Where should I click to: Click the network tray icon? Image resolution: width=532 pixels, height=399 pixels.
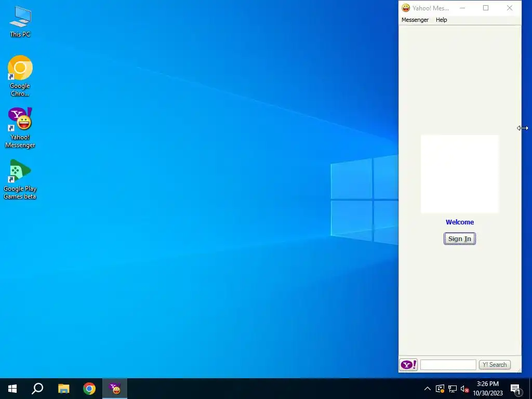coord(453,389)
